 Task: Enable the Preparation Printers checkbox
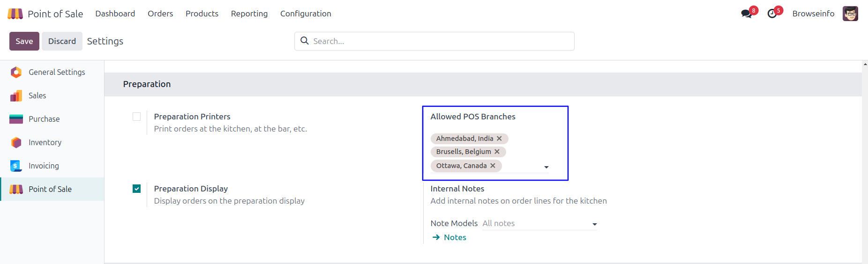click(x=137, y=117)
